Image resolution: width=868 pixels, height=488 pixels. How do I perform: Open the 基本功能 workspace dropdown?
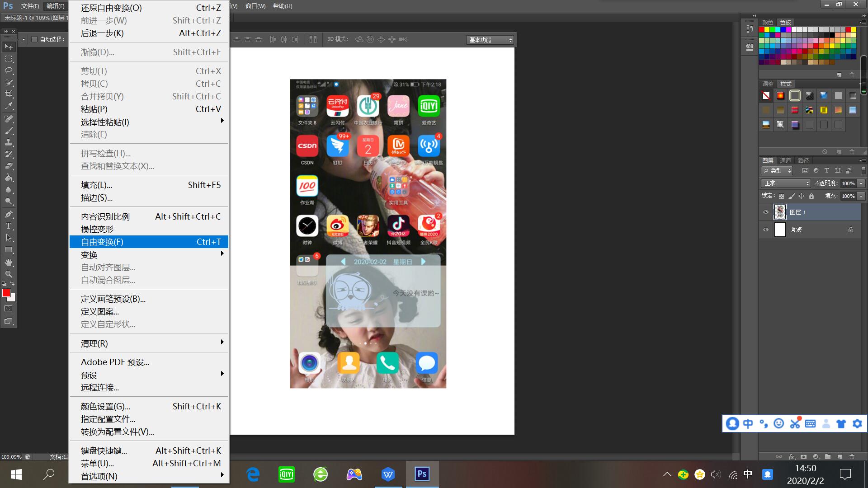[491, 40]
